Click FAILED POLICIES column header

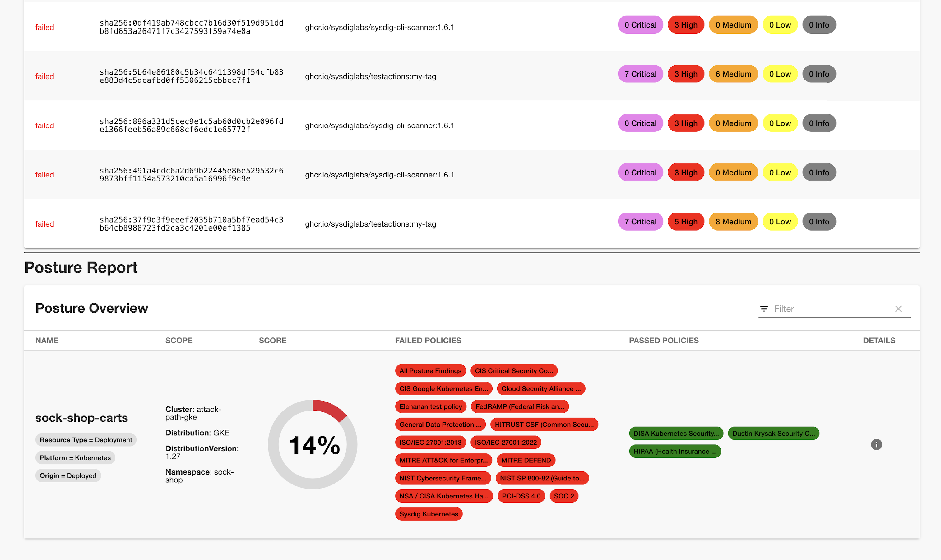(x=428, y=340)
